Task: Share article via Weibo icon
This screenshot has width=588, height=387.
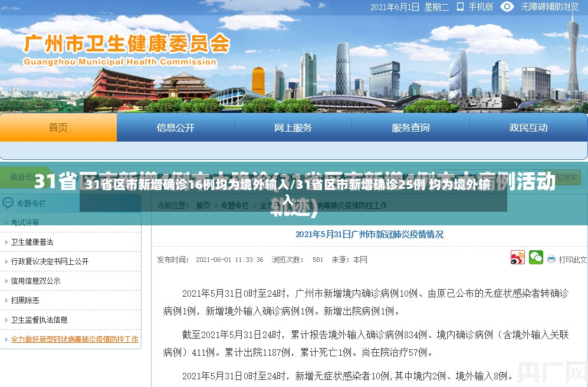Action: (x=517, y=258)
